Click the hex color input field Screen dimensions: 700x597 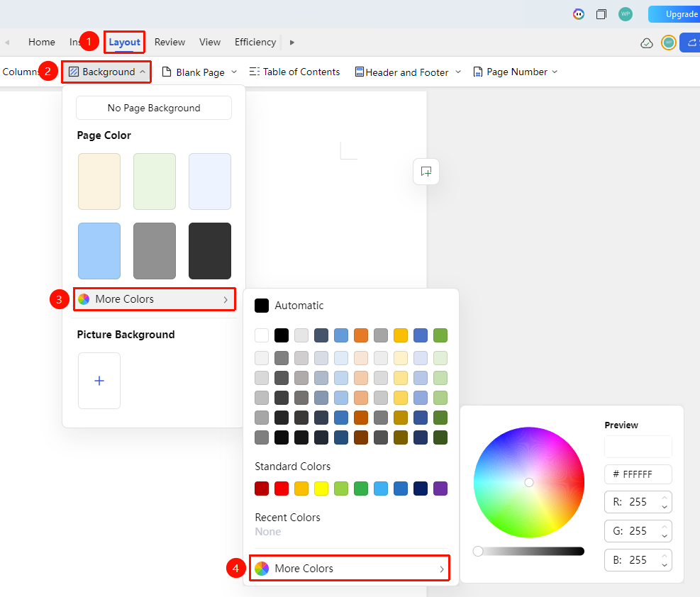coord(638,474)
